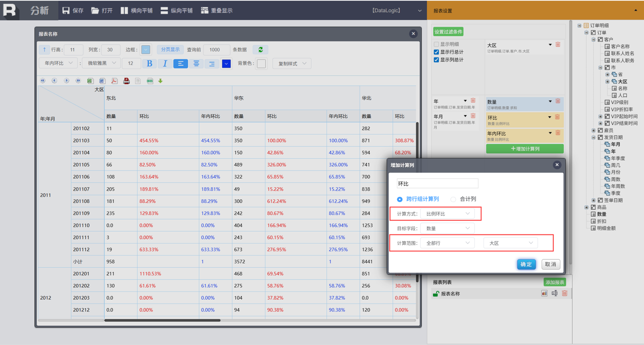Confirm dialog with 确定 button
This screenshot has width=644, height=345.
point(526,264)
